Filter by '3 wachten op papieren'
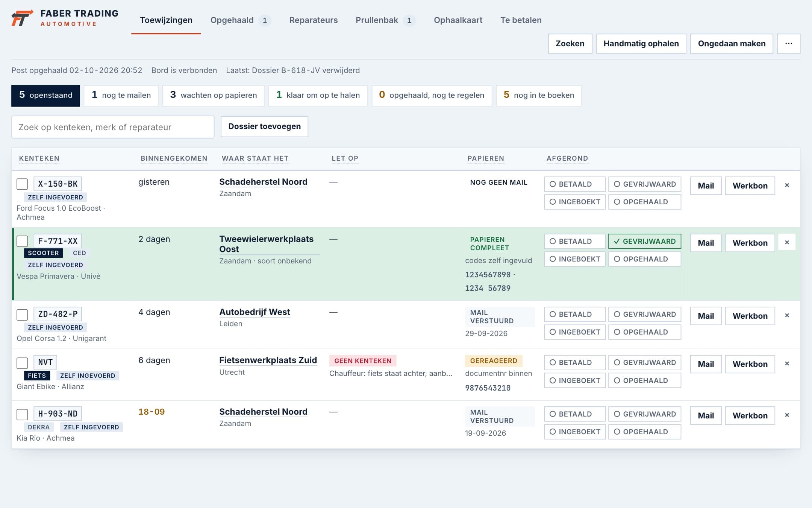812x508 pixels. (x=213, y=95)
